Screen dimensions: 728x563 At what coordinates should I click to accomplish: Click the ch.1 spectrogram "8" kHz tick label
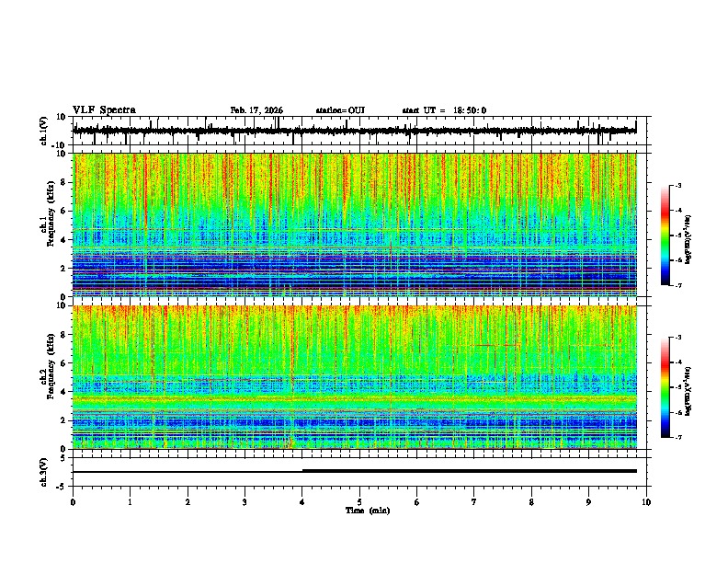pos(64,182)
